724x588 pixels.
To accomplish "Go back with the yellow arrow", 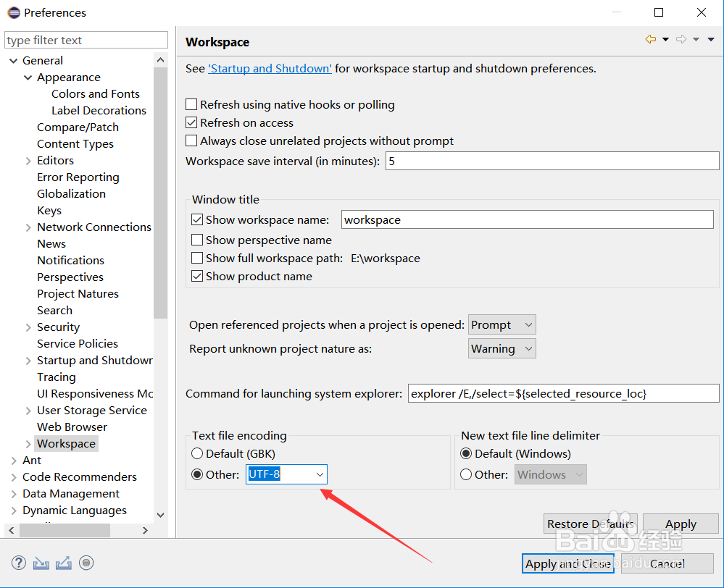I will [x=651, y=39].
